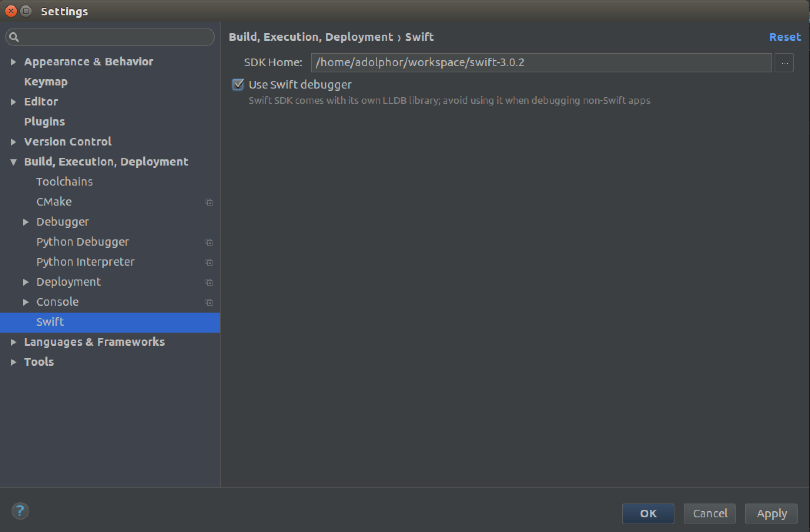
Task: Collapse the Build, Execution, Deployment section
Action: tap(13, 162)
